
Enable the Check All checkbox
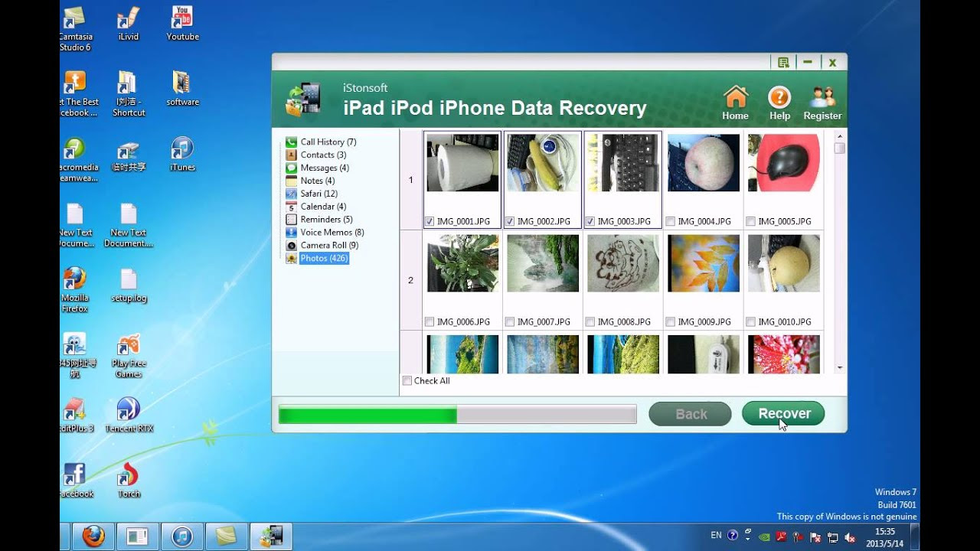407,380
